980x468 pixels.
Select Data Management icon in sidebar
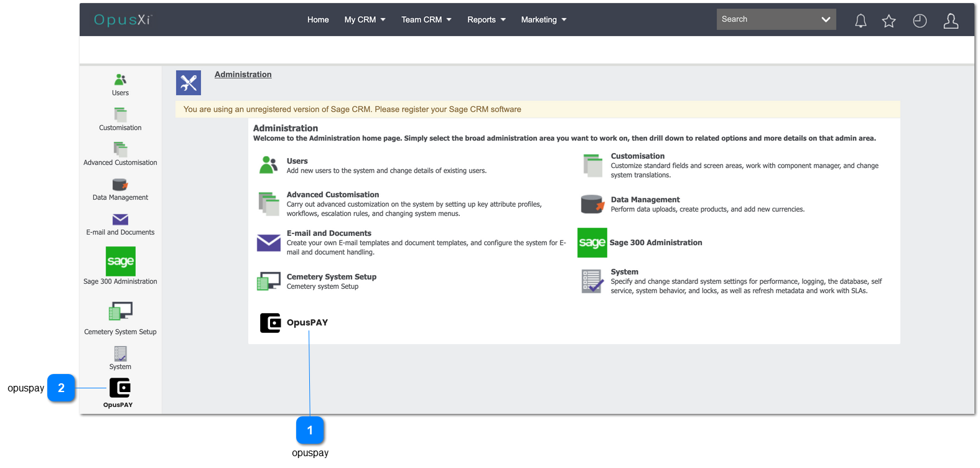click(120, 185)
